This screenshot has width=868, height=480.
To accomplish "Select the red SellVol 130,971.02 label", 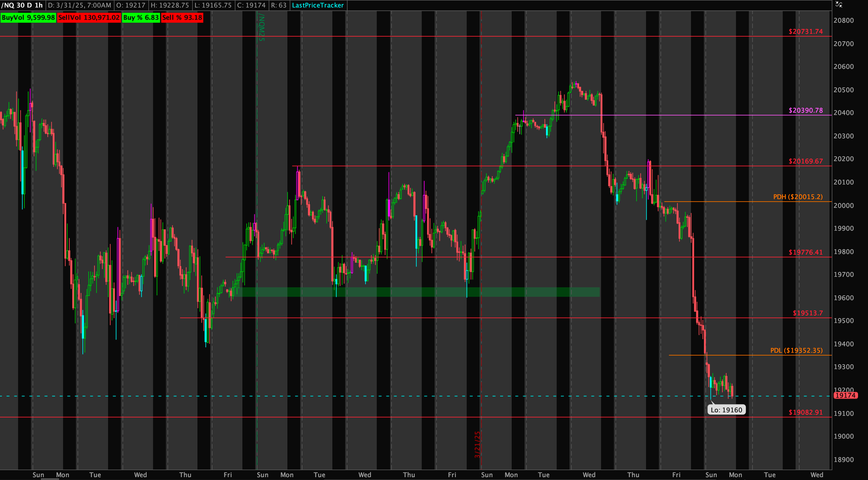I will 89,18.
